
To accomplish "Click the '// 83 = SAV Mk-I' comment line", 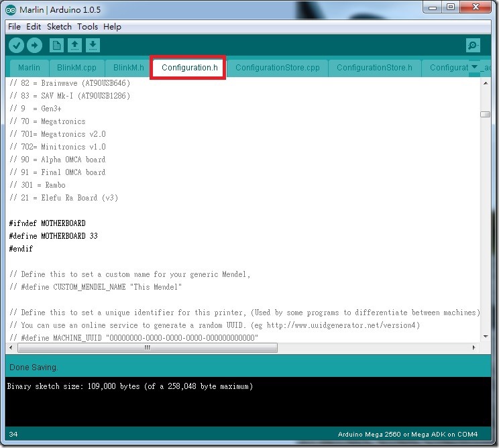I will click(x=70, y=96).
